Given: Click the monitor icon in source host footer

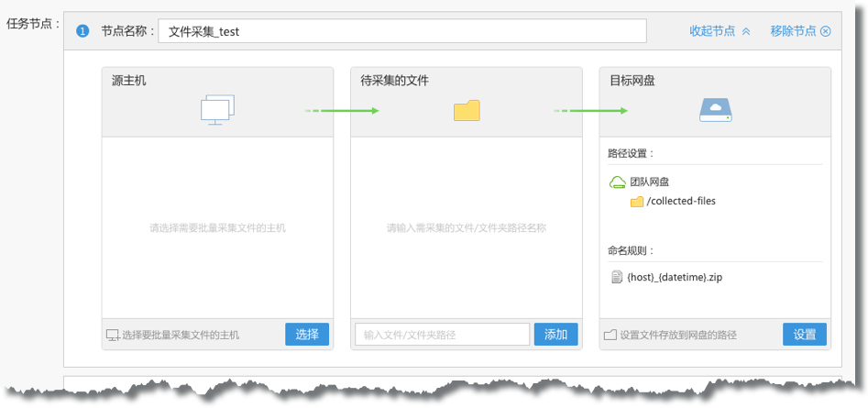Looking at the screenshot, I should [x=113, y=335].
